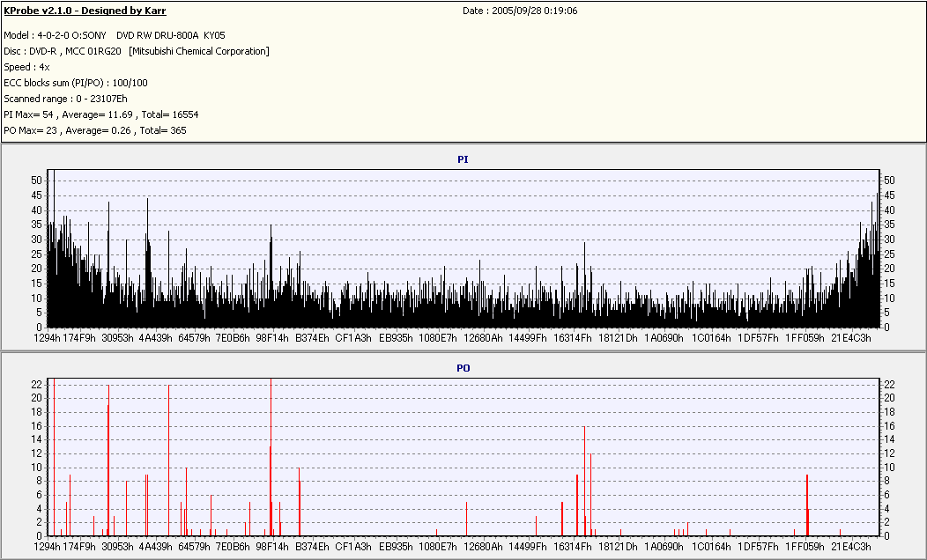Click the 1FF059h label under PO chart
This screenshot has height=560, width=927.
(x=805, y=547)
